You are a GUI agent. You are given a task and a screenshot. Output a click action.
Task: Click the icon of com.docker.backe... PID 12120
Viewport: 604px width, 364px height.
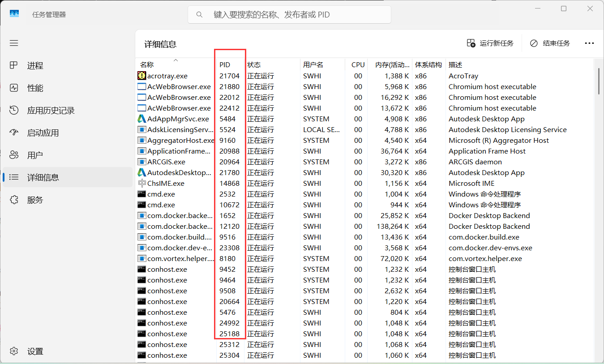(141, 226)
